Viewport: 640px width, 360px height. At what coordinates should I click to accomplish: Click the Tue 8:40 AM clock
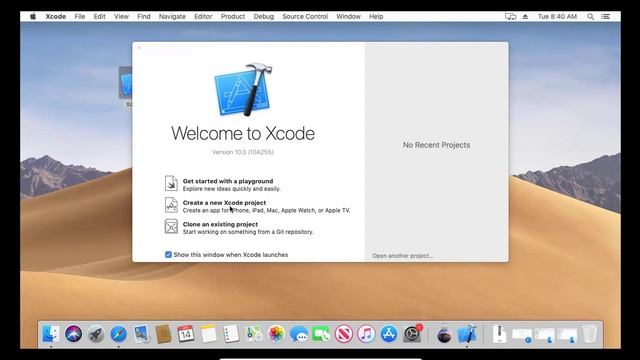[x=557, y=16]
